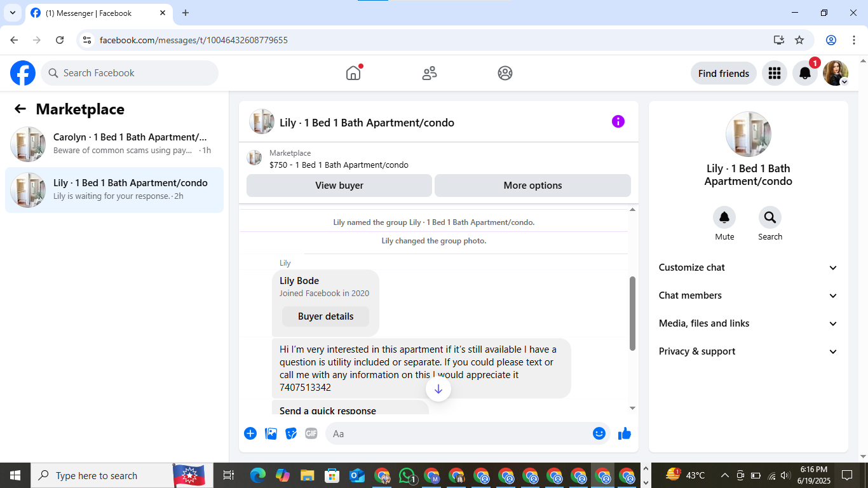Expand the Privacy & support section

[749, 351]
